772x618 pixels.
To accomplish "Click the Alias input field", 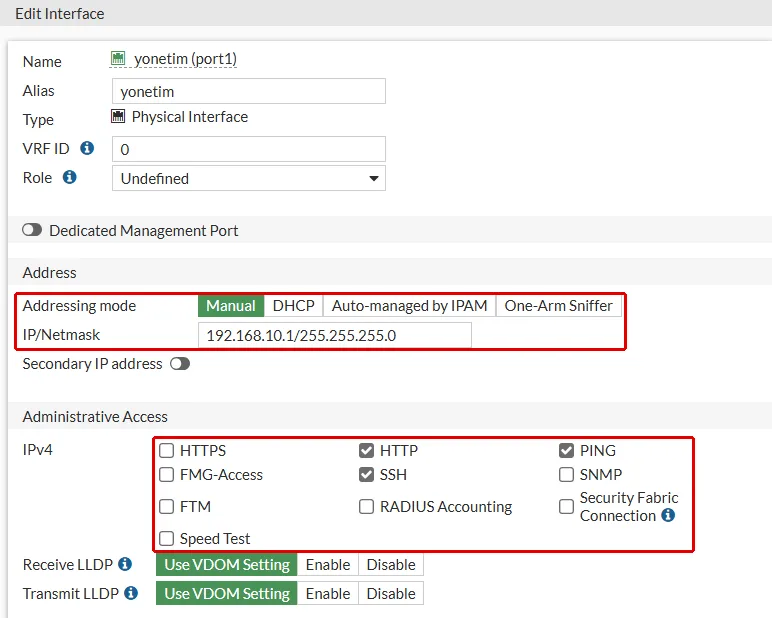I will pos(249,91).
